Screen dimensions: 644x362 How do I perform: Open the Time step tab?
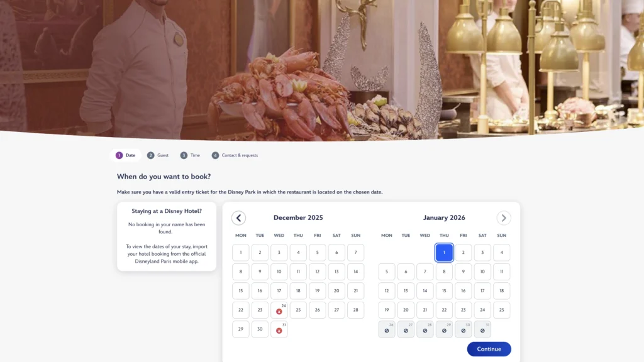(x=191, y=155)
